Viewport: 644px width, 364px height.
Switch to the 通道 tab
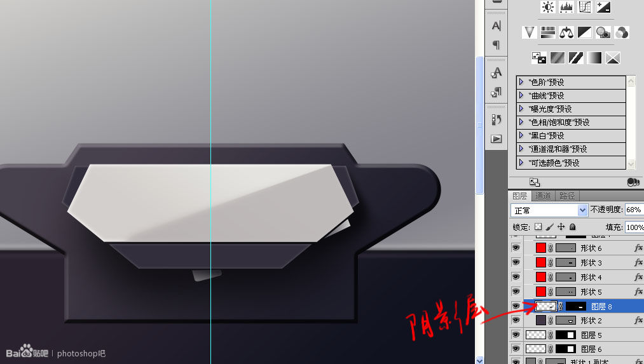click(x=543, y=196)
